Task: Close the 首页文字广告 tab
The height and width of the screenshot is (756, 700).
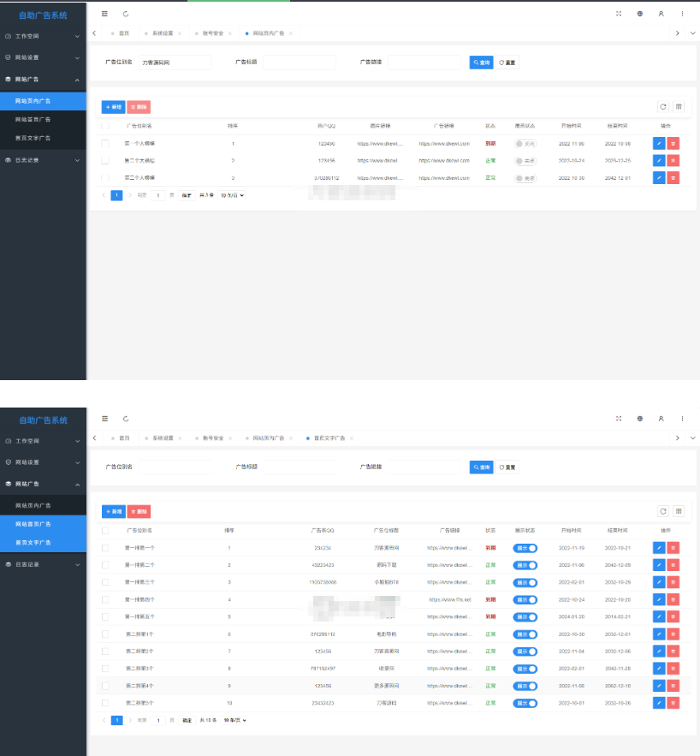Action: 352,438
